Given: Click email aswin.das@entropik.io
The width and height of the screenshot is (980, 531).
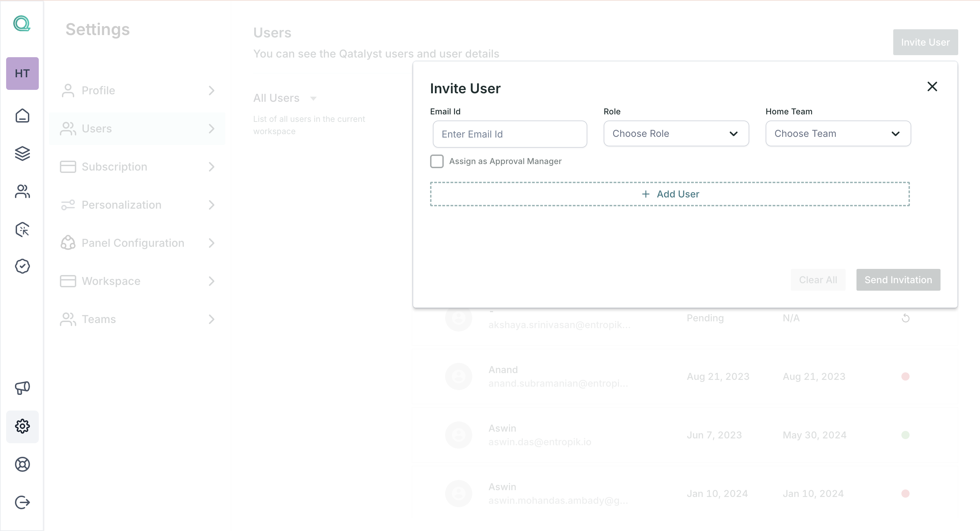Looking at the screenshot, I should (540, 442).
